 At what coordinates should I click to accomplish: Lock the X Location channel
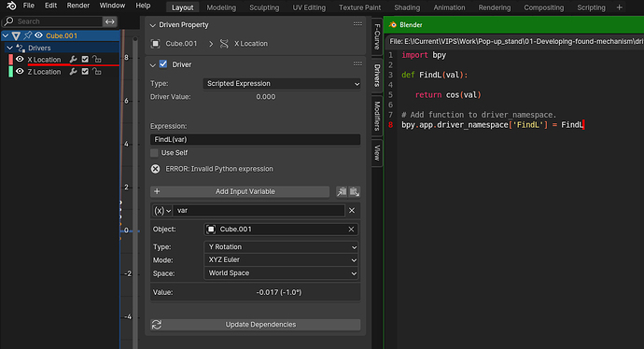tap(96, 60)
